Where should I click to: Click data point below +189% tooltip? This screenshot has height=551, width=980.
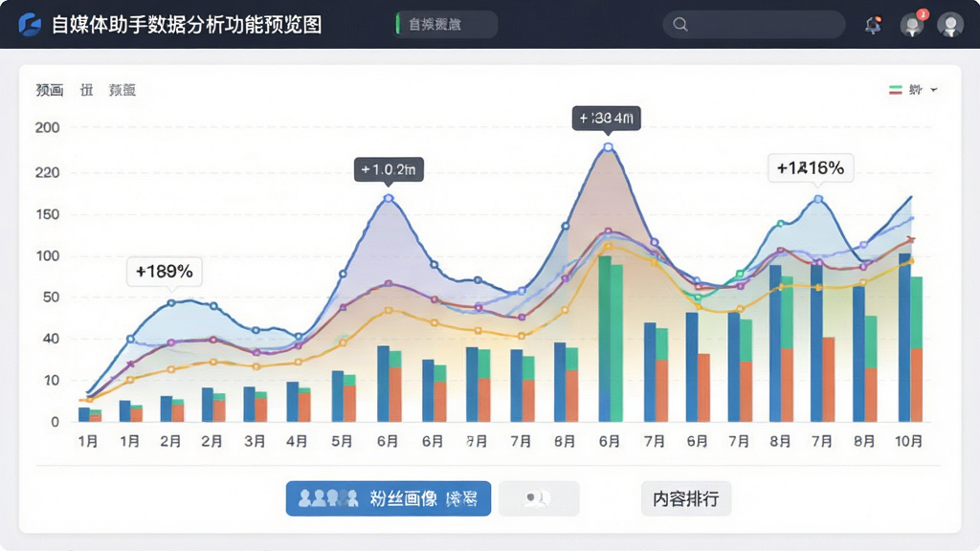tap(171, 303)
